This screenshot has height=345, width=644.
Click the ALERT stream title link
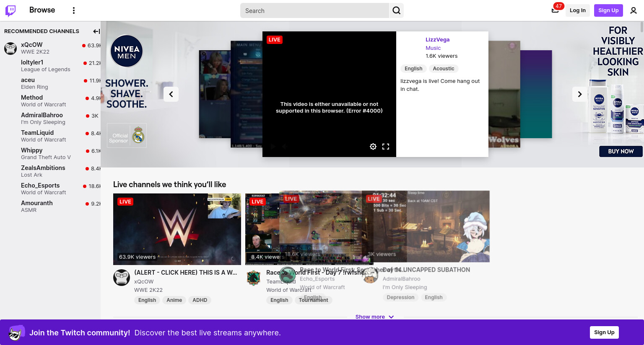186,273
